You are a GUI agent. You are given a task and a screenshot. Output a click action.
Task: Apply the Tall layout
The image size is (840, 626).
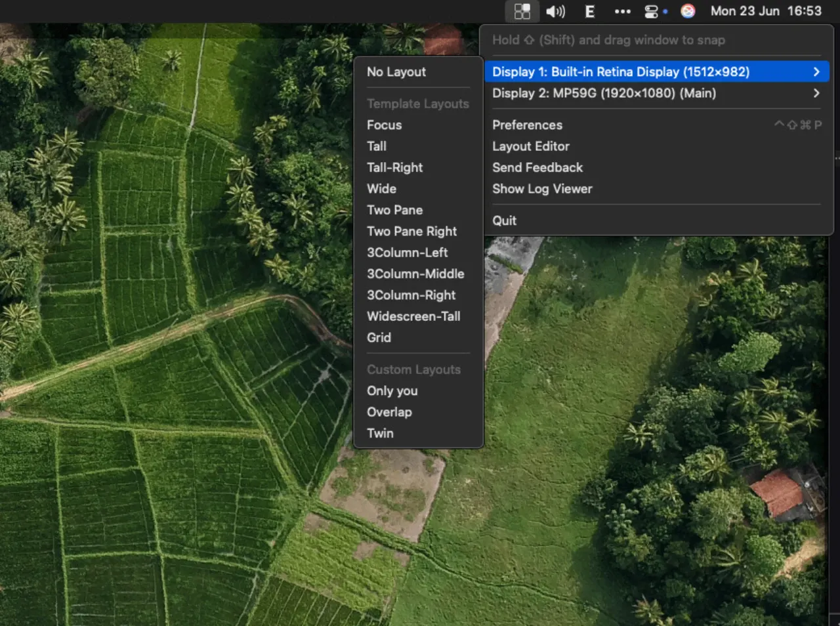pyautogui.click(x=419, y=146)
